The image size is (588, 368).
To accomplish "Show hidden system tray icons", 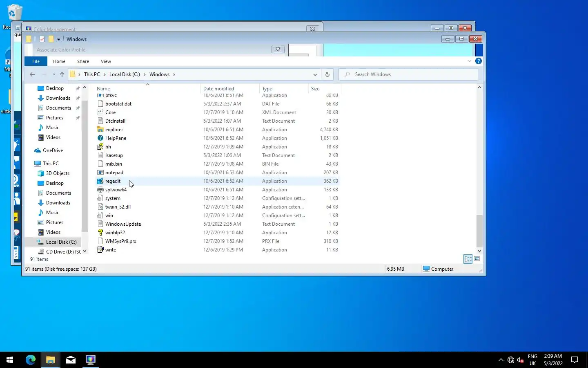I will coord(501,360).
